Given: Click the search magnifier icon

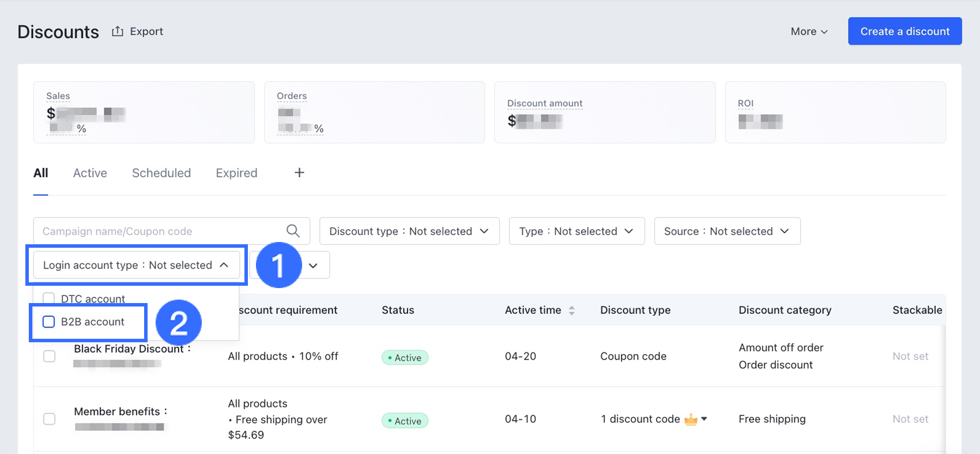Looking at the screenshot, I should [x=293, y=231].
